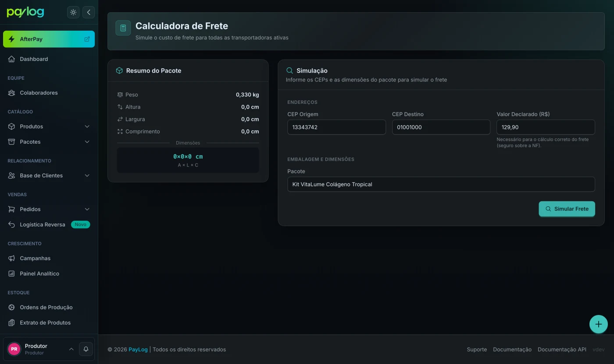Image resolution: width=614 pixels, height=364 pixels.
Task: Click the CEP Origem input field
Action: [337, 127]
